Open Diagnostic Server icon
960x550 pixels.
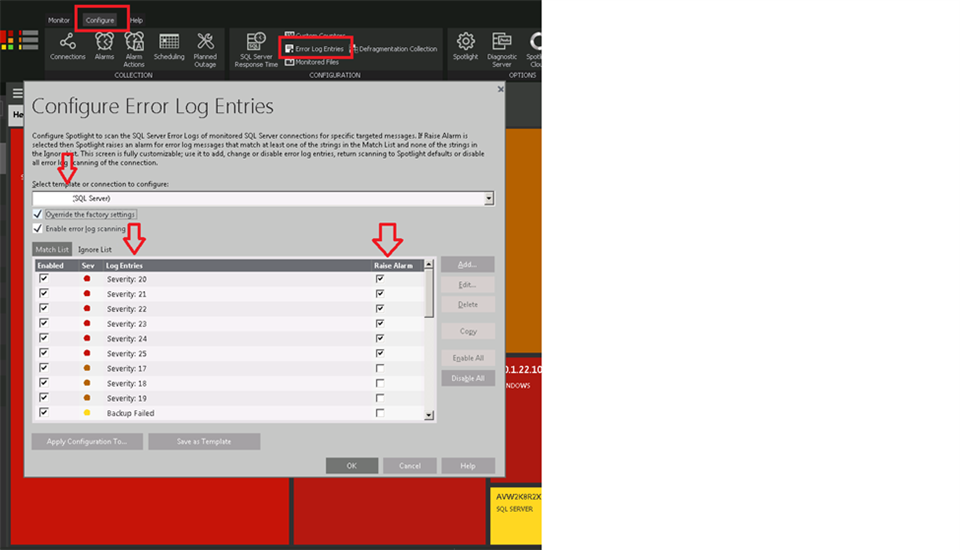pos(501,50)
